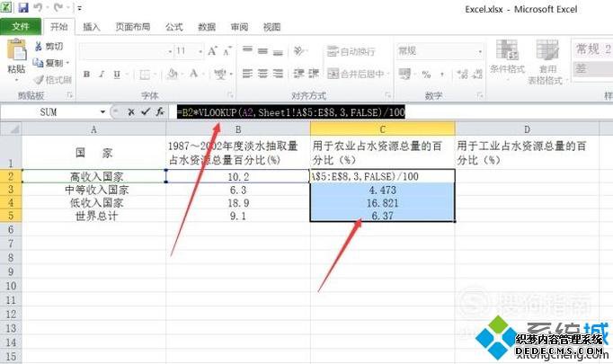Click the Insert Function fx icon
613x364 pixels.
[x=159, y=112]
